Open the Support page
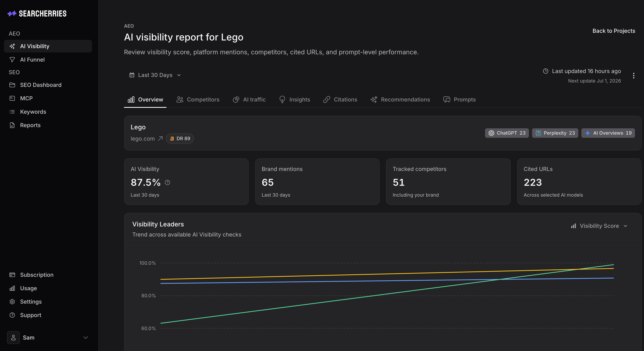 48,315
